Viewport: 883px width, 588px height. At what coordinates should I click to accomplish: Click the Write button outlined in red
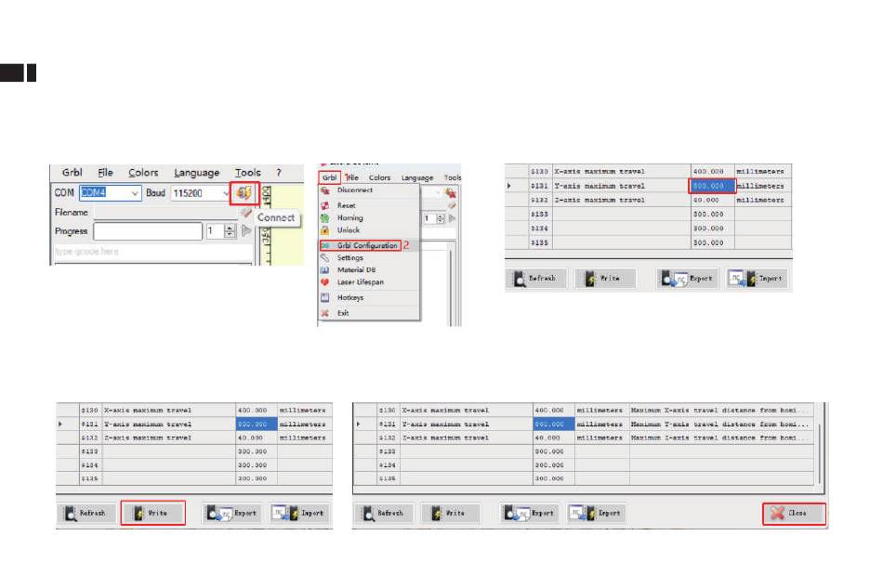click(152, 513)
